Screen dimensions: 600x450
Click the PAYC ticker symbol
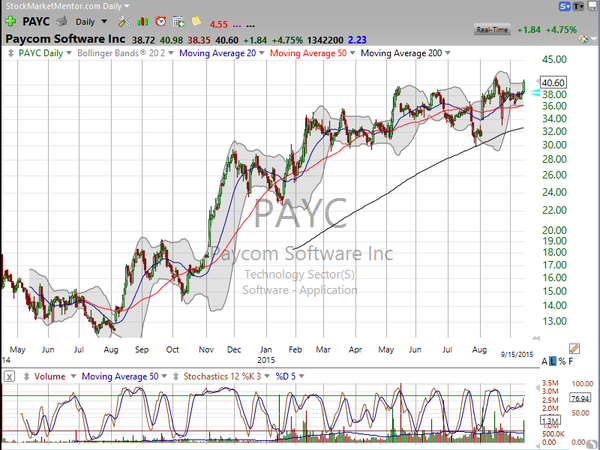tap(36, 21)
